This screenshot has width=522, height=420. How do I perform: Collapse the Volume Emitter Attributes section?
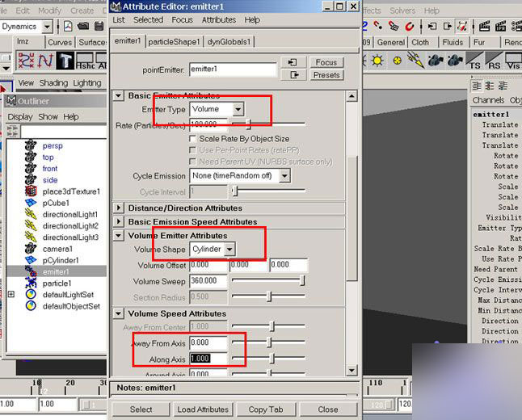pyautogui.click(x=118, y=236)
